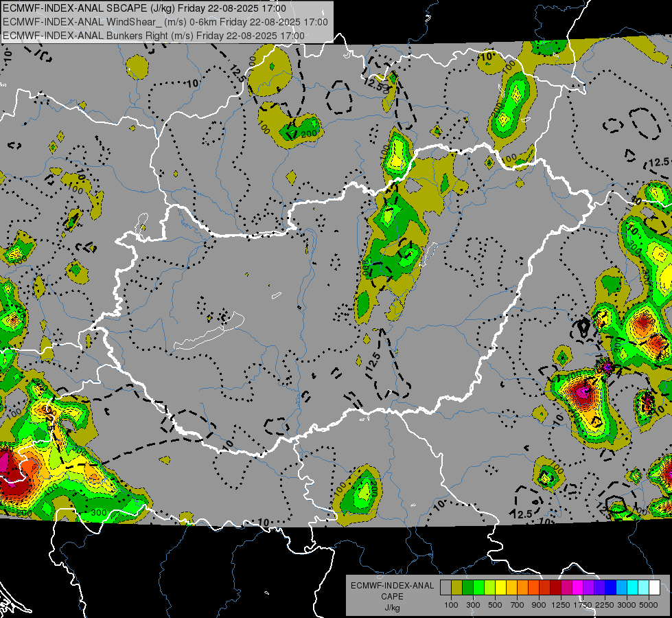Select the brick red swatch right of 900
The height and width of the screenshot is (618, 672).
click(x=545, y=588)
